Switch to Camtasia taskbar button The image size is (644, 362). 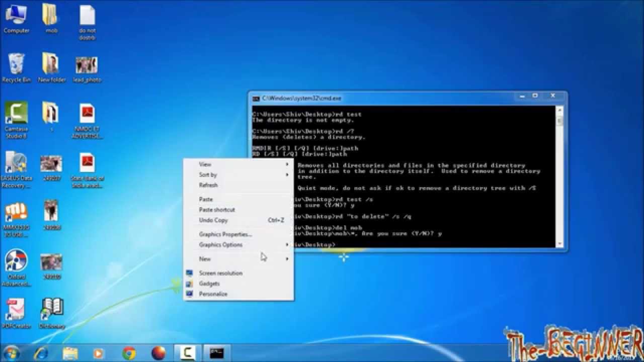coord(188,353)
